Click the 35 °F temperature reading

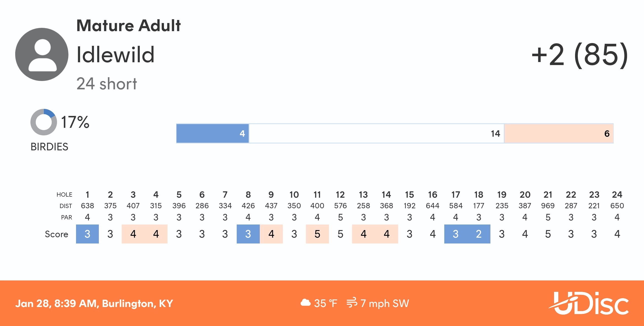[x=326, y=303]
